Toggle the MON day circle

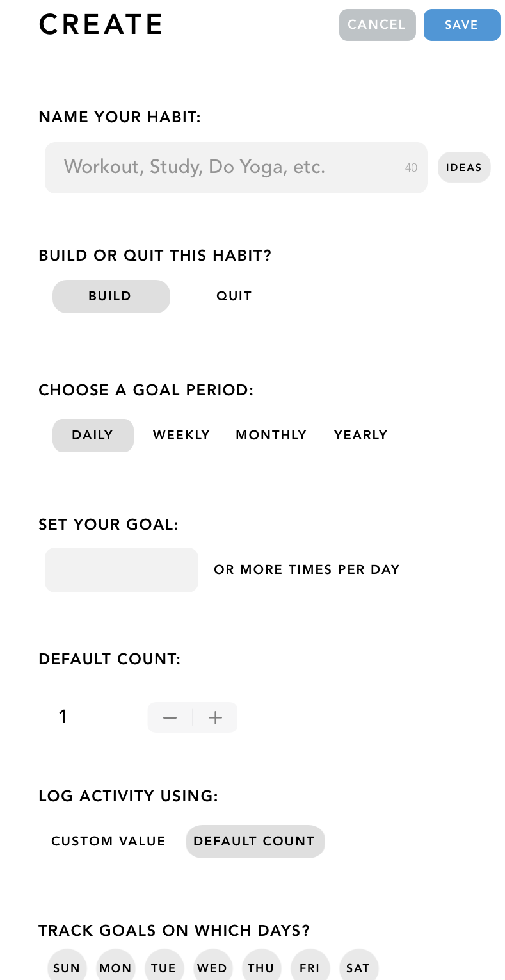115,967
